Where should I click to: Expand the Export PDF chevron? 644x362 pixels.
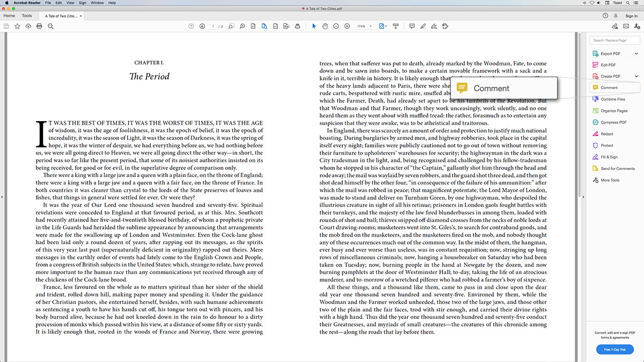pyautogui.click(x=636, y=54)
